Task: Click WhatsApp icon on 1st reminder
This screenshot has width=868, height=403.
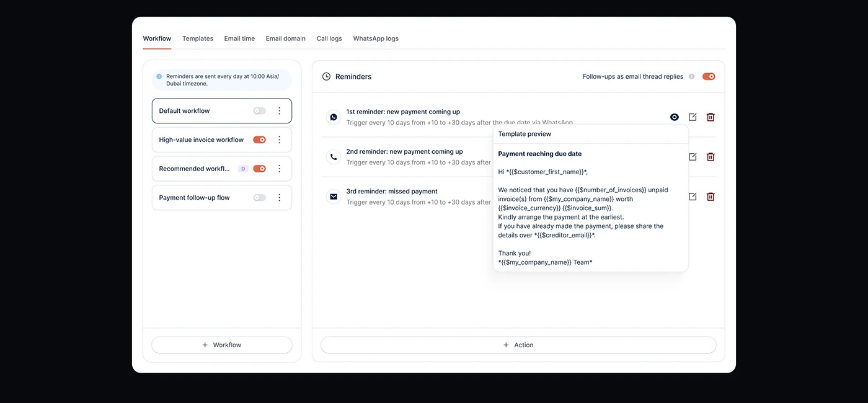Action: 334,117
